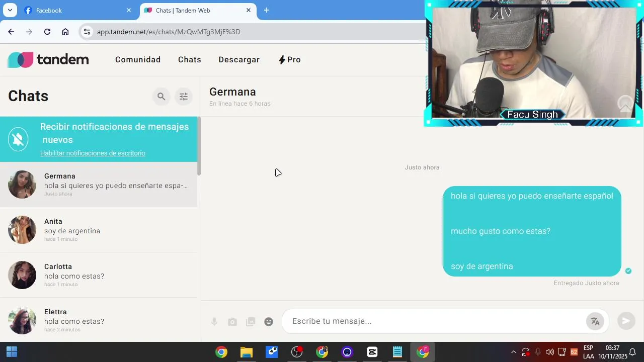
Task: Click the delivered checkmark beside message
Action: tap(628, 271)
